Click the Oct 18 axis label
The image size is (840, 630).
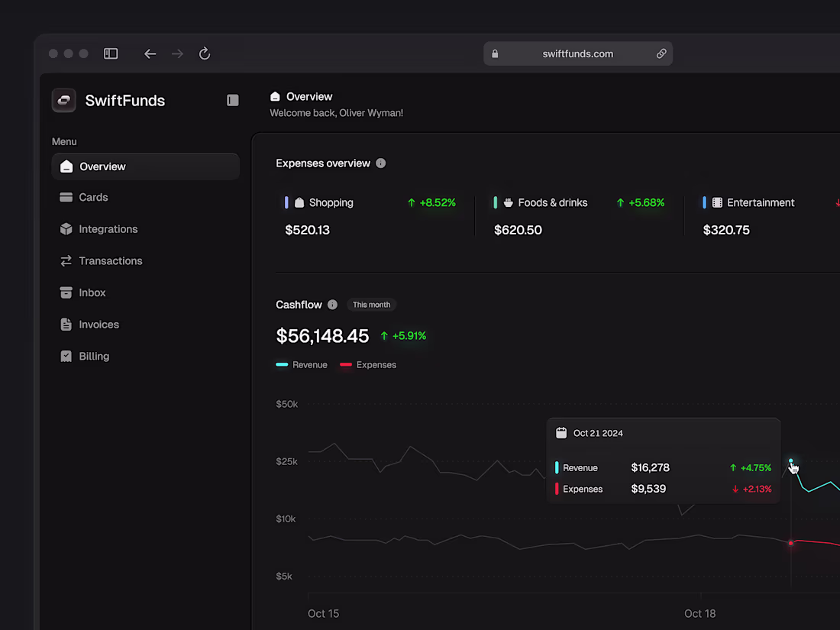(x=700, y=614)
